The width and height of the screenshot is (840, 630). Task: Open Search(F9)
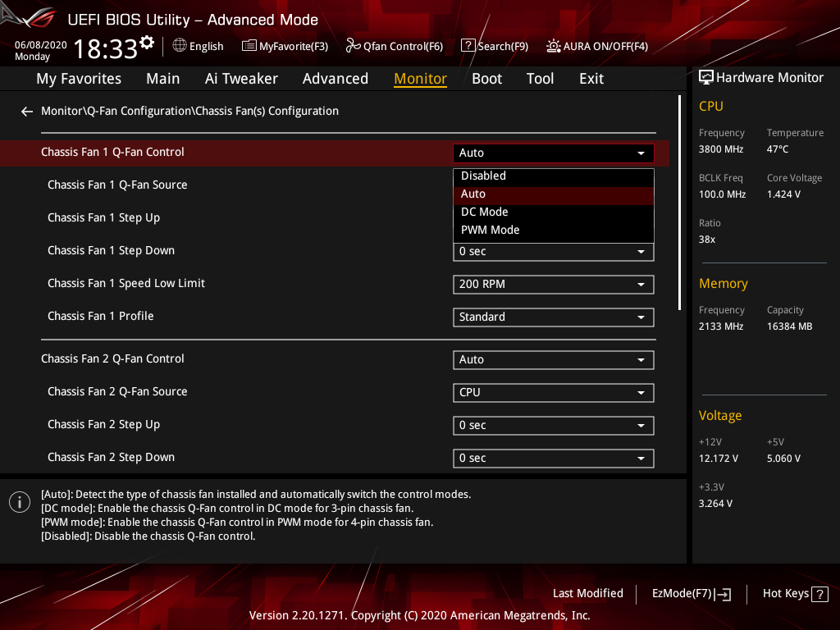point(495,46)
